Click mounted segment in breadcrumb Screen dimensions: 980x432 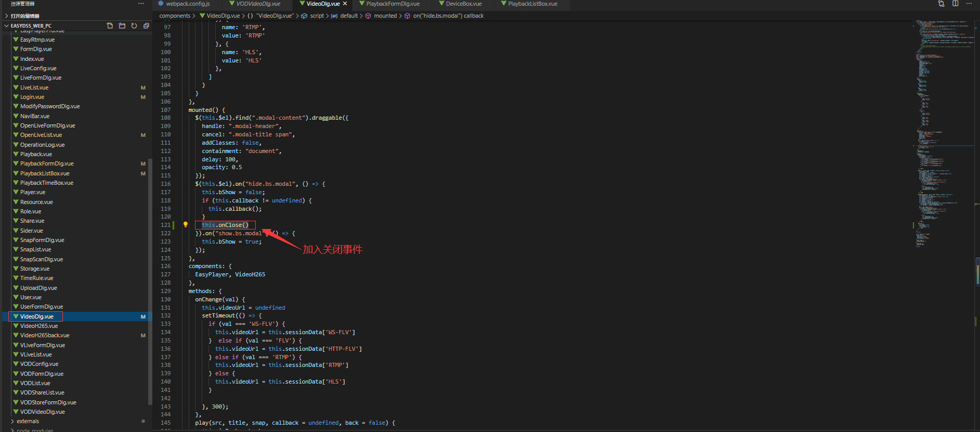click(385, 16)
